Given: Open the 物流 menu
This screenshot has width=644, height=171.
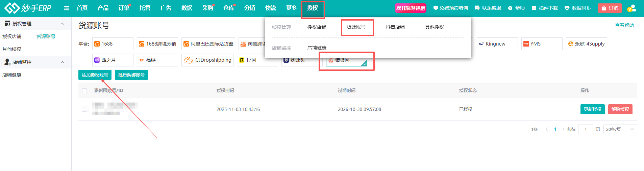Looking at the screenshot, I should coord(271,8).
